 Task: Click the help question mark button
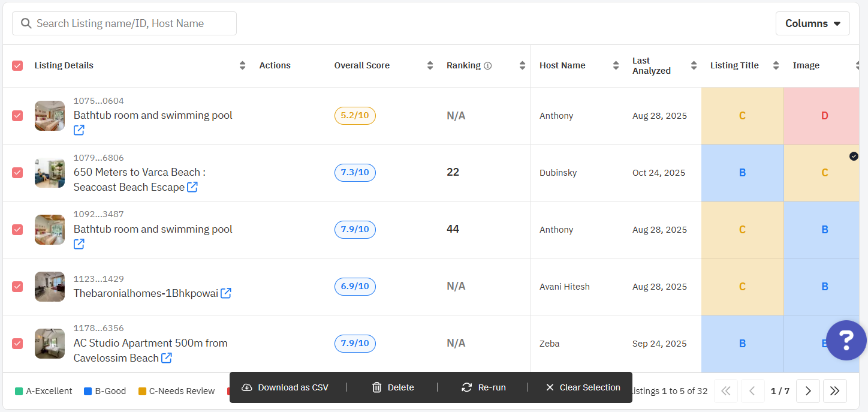(846, 340)
